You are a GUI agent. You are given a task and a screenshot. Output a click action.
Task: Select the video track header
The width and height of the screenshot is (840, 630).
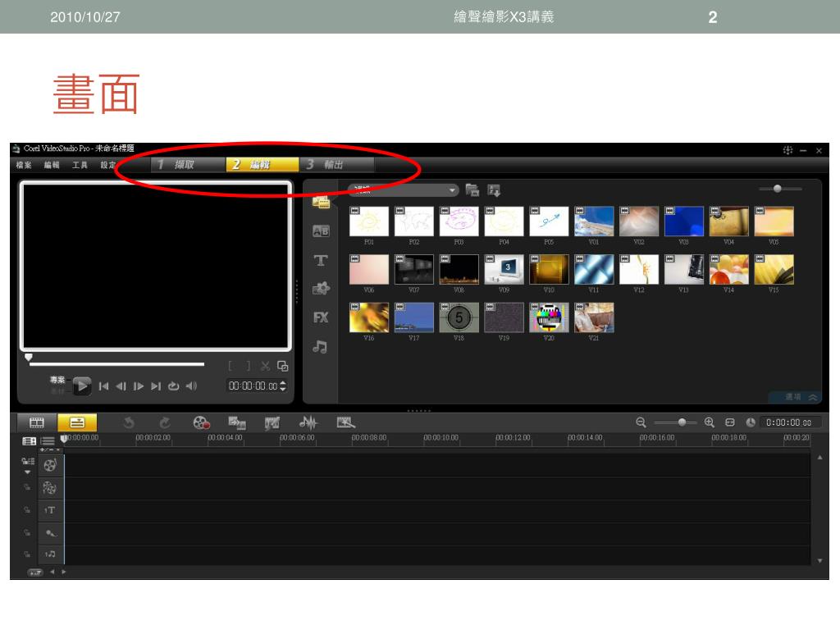click(50, 465)
